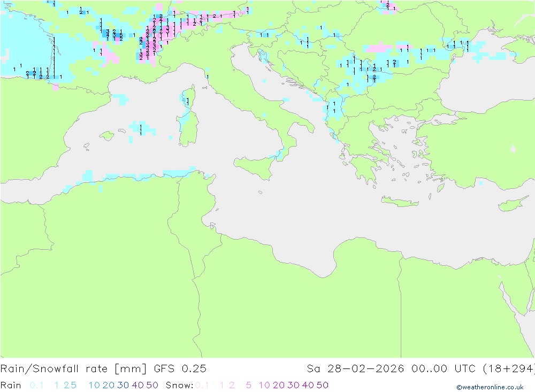Click the "Rain" legend label
Viewport: 535px width, 392px height.
[x=11, y=385]
